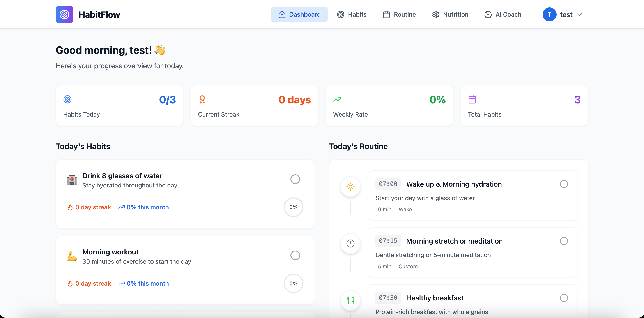Click the fork and knife breakfast icon
644x318 pixels.
click(x=350, y=300)
